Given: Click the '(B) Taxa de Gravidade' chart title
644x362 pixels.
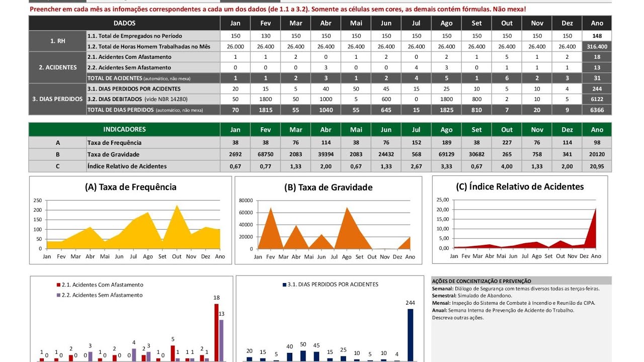Looking at the screenshot, I should (329, 188).
